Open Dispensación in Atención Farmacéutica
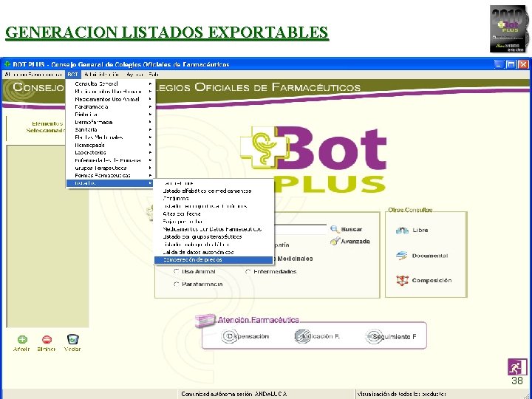This screenshot has width=532, height=399. (x=245, y=336)
